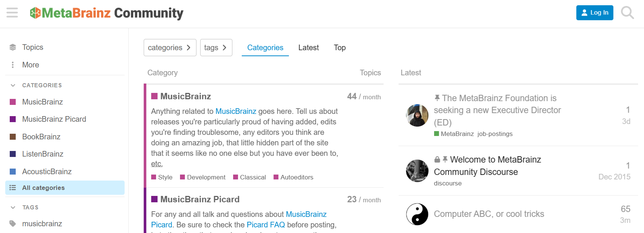Click the More vertical dots icon
The width and height of the screenshot is (644, 233).
click(x=13, y=65)
